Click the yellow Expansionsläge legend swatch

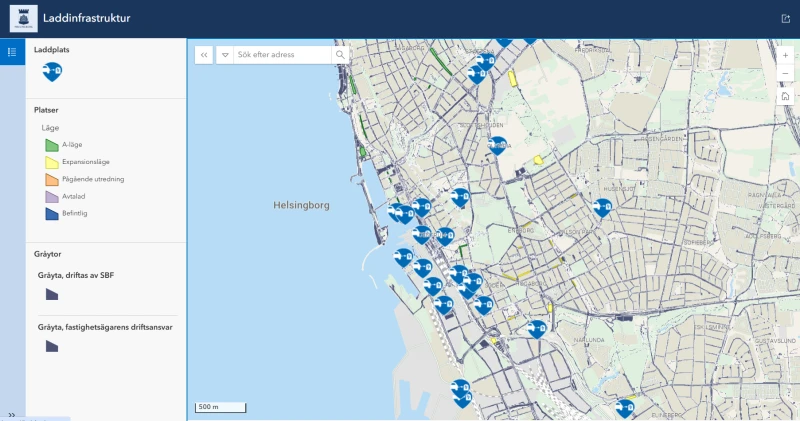click(x=52, y=162)
